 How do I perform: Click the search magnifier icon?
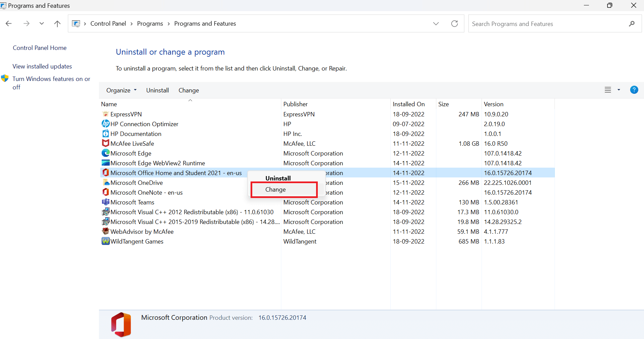click(632, 24)
